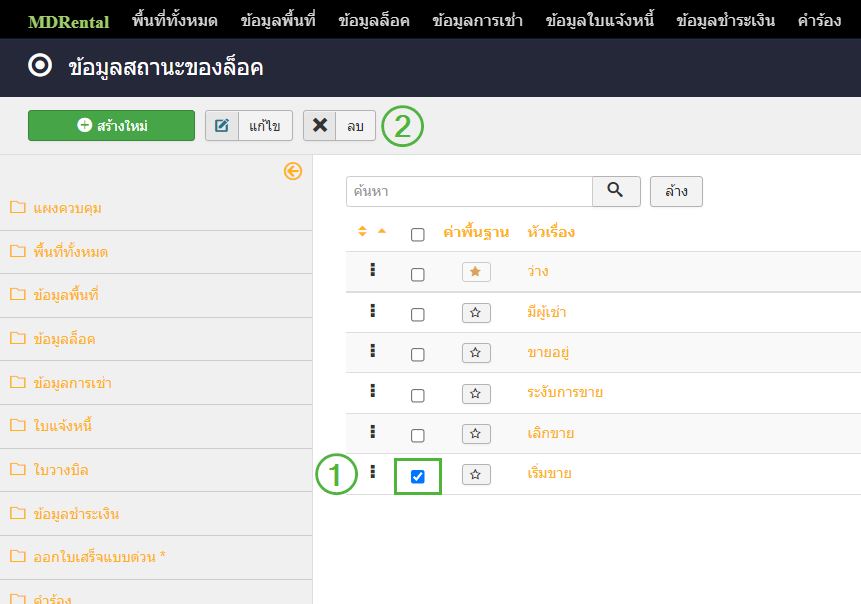Open แผงควบคุม in the sidebar
The width and height of the screenshot is (861, 604).
[x=67, y=208]
